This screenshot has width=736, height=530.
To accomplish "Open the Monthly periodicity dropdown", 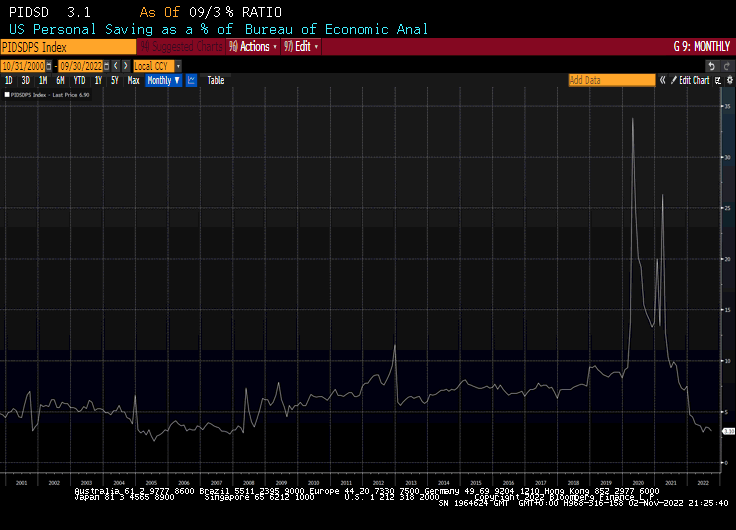I will pyautogui.click(x=163, y=80).
